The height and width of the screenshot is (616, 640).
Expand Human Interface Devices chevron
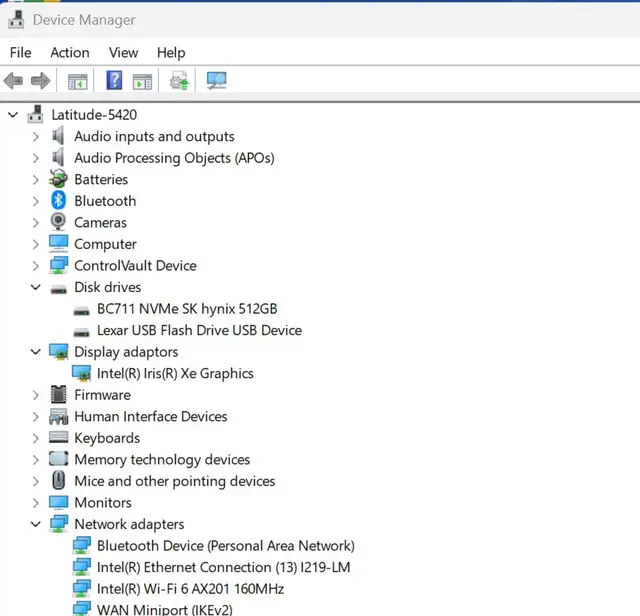tap(36, 416)
